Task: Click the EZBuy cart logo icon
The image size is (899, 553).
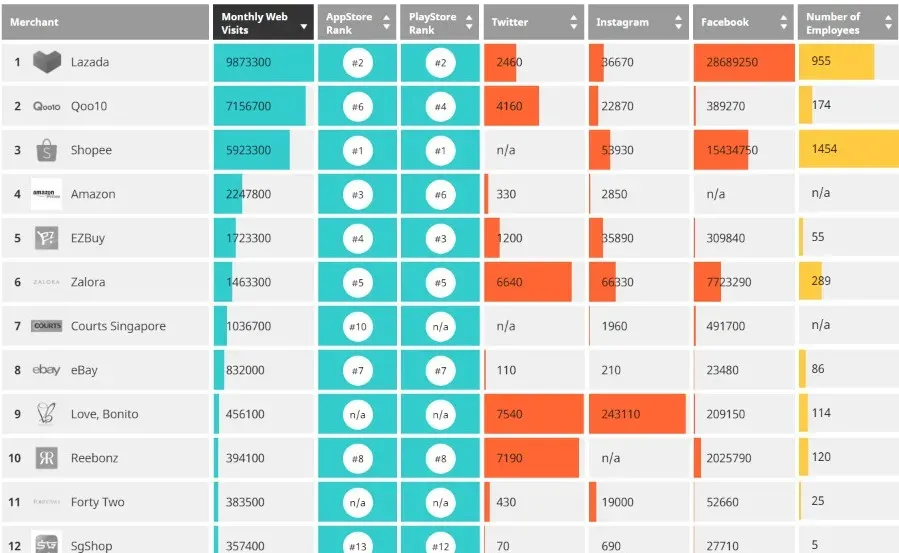Action: pos(46,238)
